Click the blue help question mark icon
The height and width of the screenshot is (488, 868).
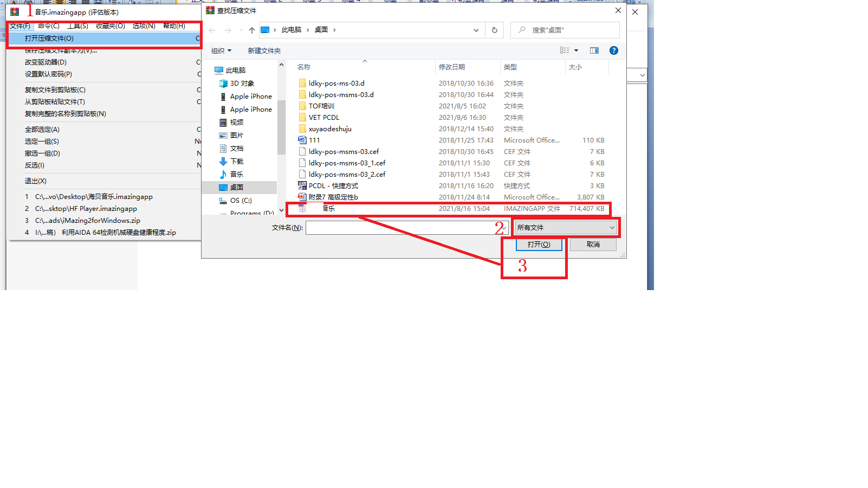tap(614, 50)
